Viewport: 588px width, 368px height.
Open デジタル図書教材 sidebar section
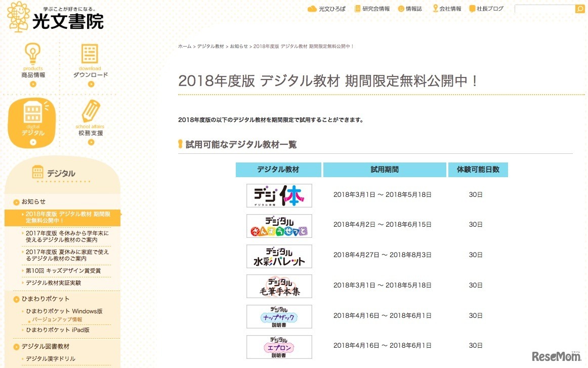(x=45, y=347)
